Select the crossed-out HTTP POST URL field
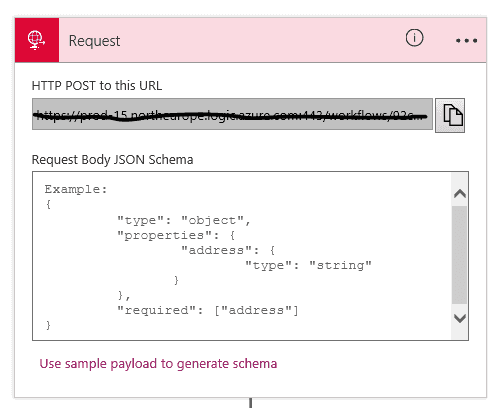 (232, 114)
